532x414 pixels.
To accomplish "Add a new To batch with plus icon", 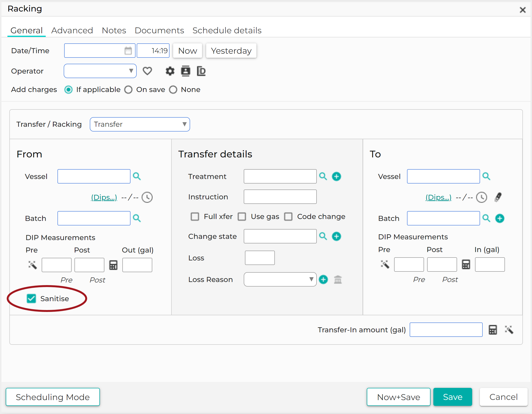I will [x=500, y=218].
